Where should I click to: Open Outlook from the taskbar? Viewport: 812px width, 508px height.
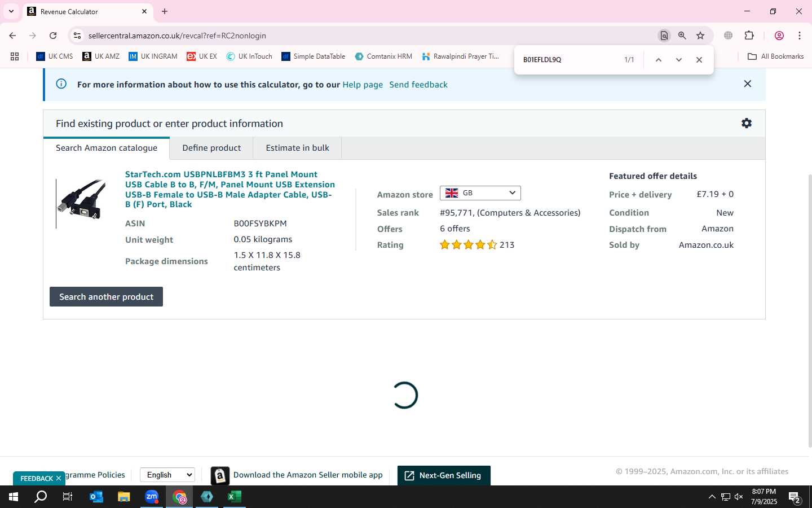click(x=96, y=497)
